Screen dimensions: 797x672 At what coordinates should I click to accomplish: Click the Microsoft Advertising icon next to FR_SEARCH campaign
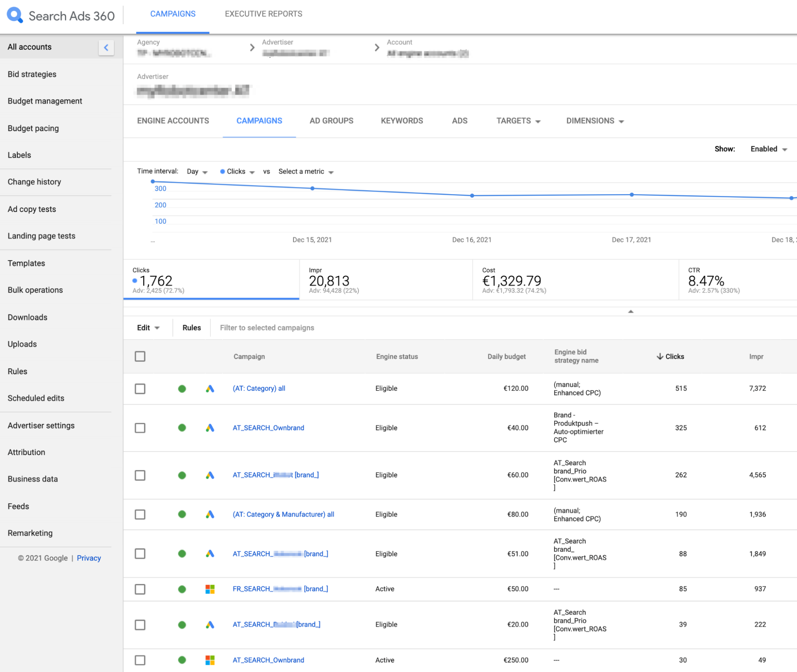tap(209, 589)
